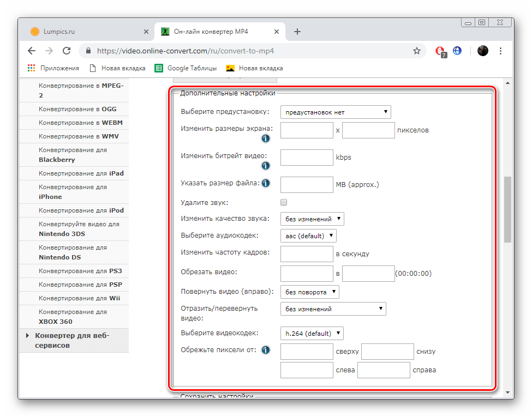Screen dimensions: 532x417
Task: Open the Chrome three-dot menu
Action: tap(500, 51)
